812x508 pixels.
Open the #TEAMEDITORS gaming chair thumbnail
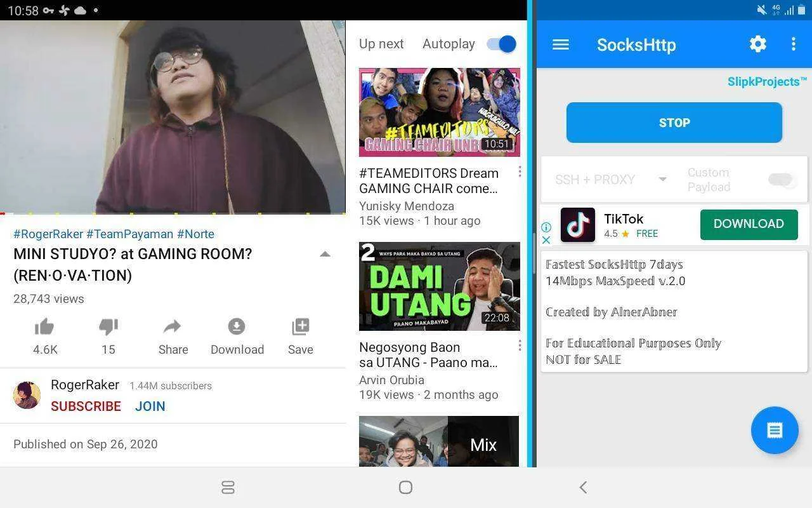click(439, 112)
